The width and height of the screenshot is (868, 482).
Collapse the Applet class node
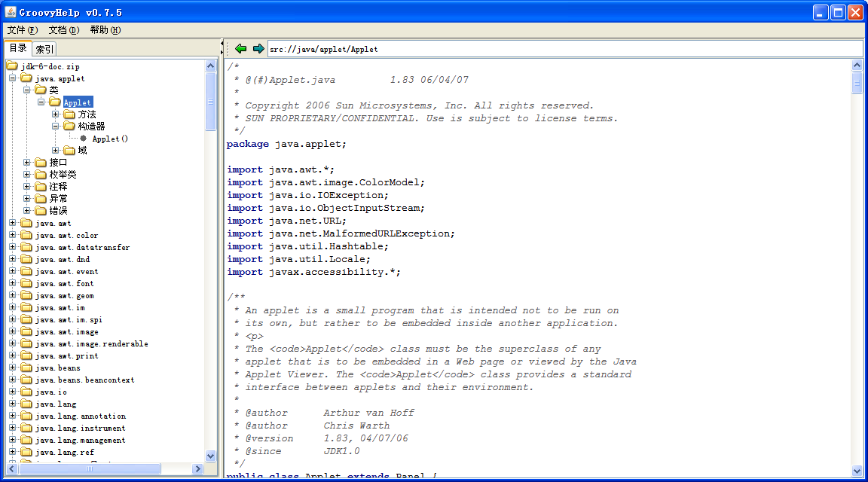coord(41,102)
